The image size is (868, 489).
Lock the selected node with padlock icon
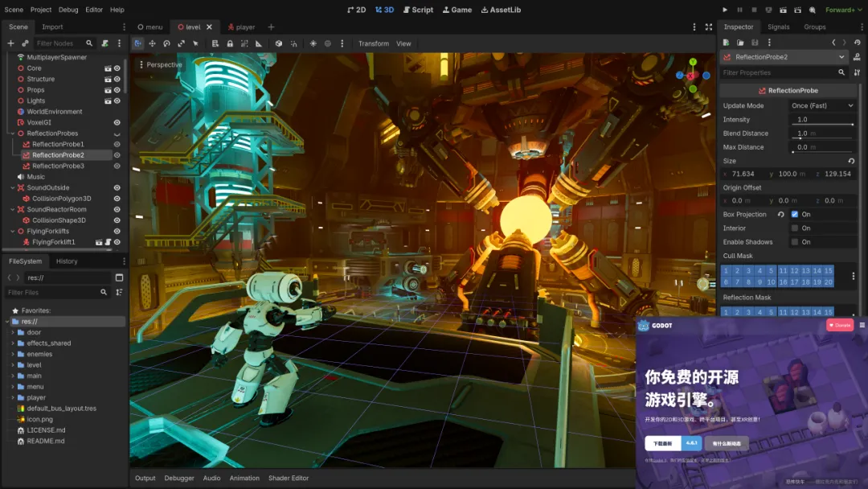pyautogui.click(x=230, y=43)
